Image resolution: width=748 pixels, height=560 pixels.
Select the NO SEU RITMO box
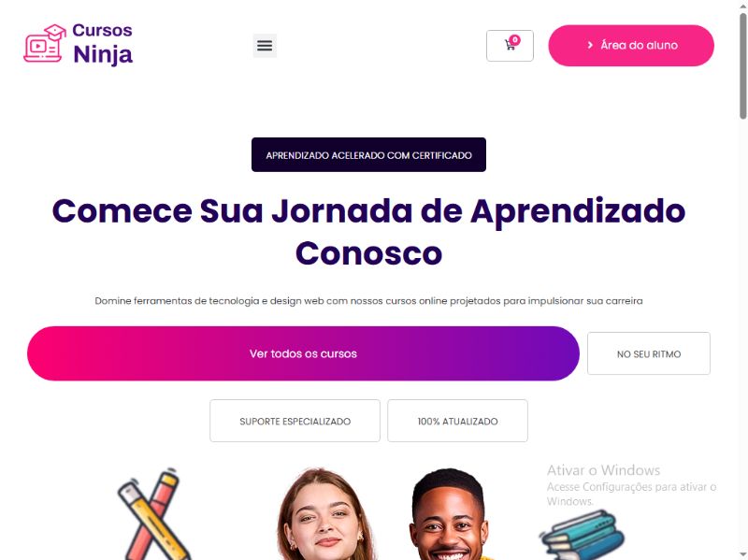point(649,353)
